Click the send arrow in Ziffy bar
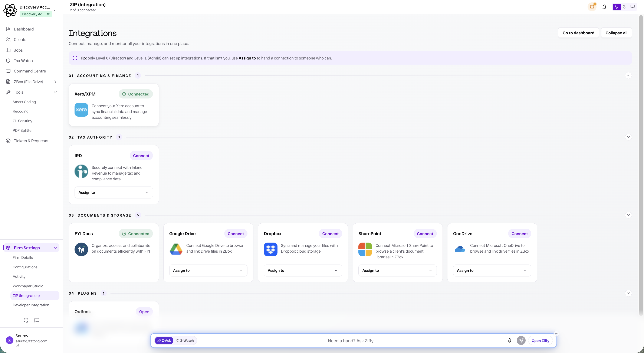 click(x=521, y=340)
